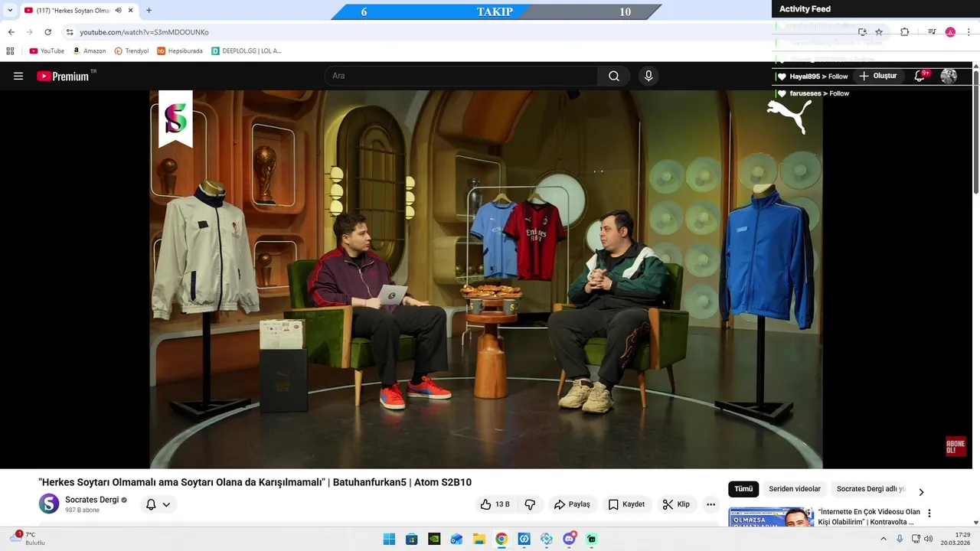980x551 pixels.
Task: Dislike the video with thumbs down
Action: 530,504
